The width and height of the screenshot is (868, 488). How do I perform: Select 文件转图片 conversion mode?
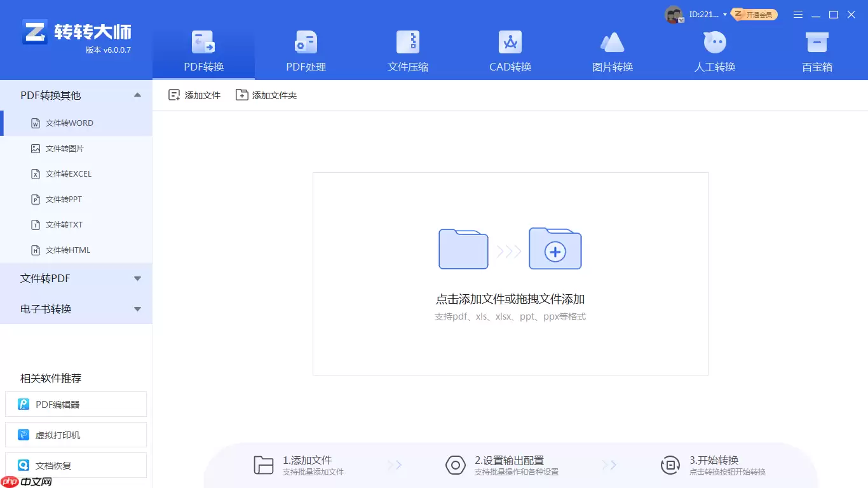tap(67, 148)
